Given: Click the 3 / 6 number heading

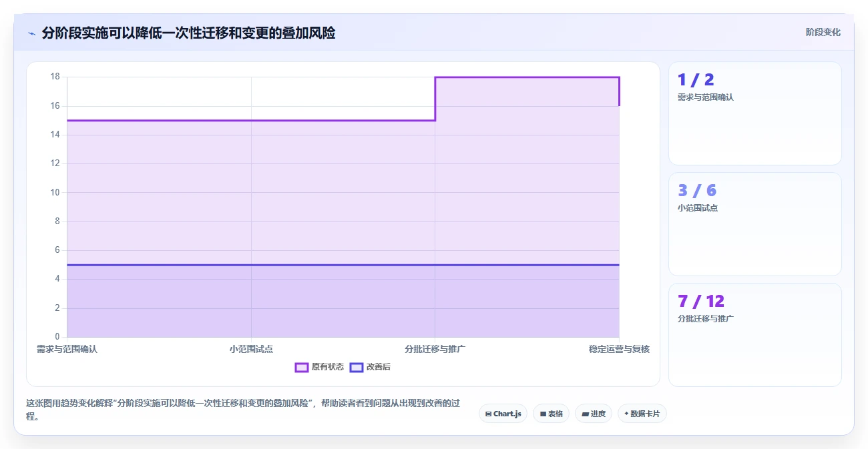Looking at the screenshot, I should [697, 191].
